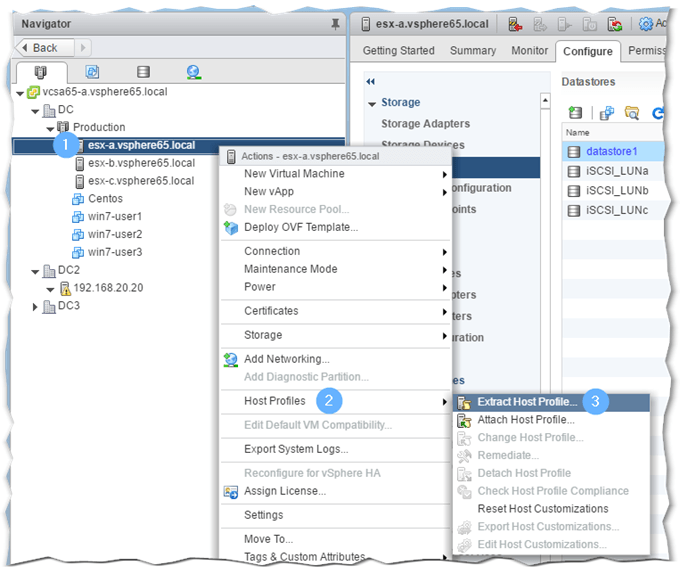The width and height of the screenshot is (680, 574).
Task: Select iSCSI_LUNa datastore row
Action: click(x=613, y=171)
